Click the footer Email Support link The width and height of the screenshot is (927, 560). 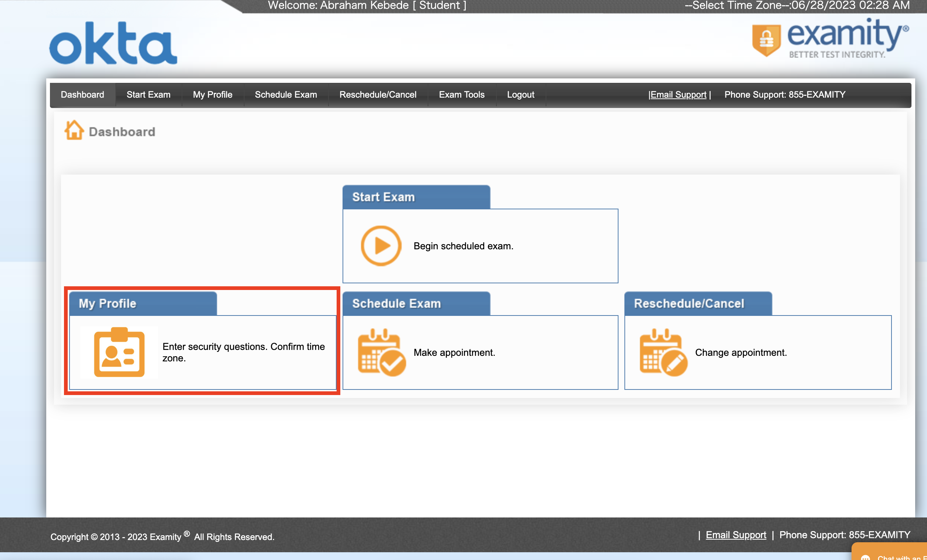click(735, 535)
